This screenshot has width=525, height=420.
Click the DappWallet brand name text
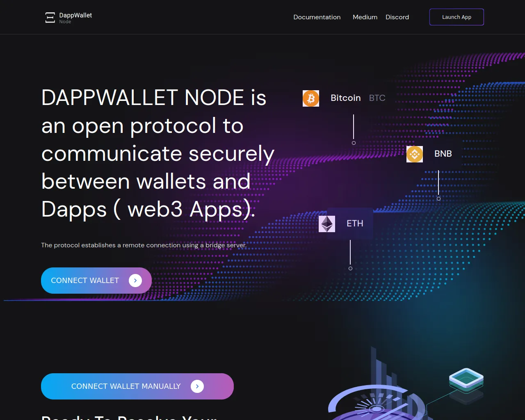(x=75, y=15)
